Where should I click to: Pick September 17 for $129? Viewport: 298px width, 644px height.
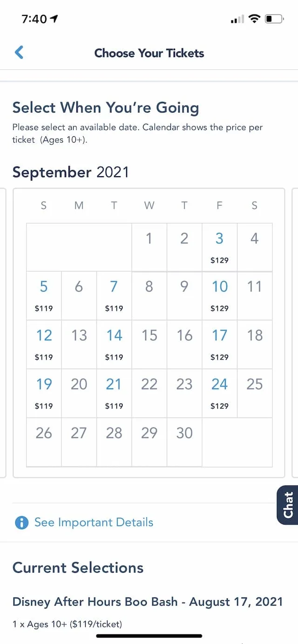click(220, 345)
